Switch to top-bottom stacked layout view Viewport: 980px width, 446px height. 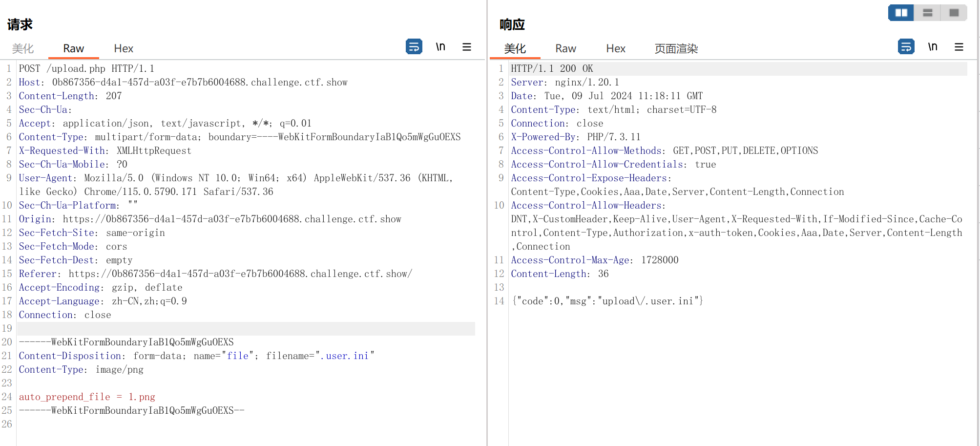928,13
